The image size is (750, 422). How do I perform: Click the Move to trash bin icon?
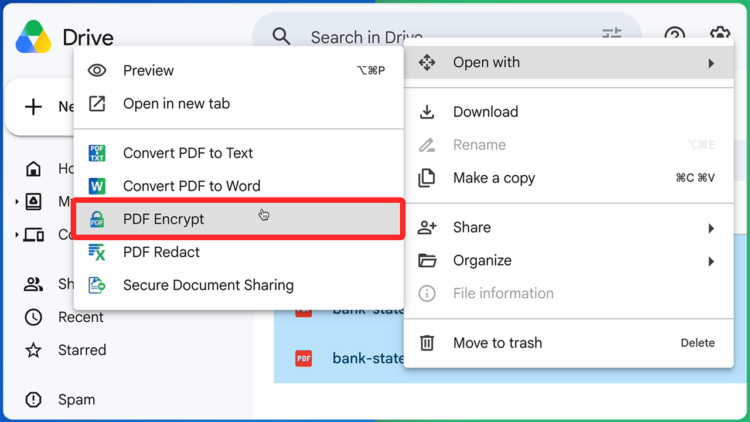click(x=427, y=343)
